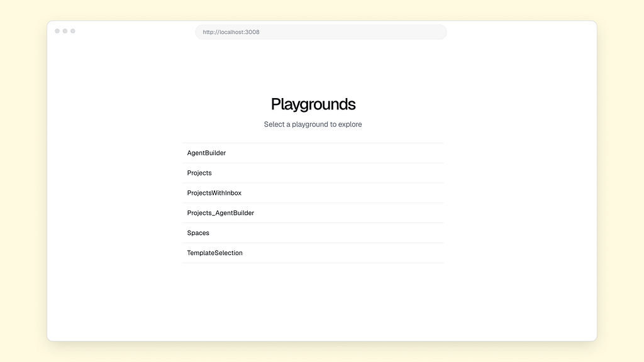Open ProjectsWithInbox from the list
This screenshot has height=362, width=644.
214,193
